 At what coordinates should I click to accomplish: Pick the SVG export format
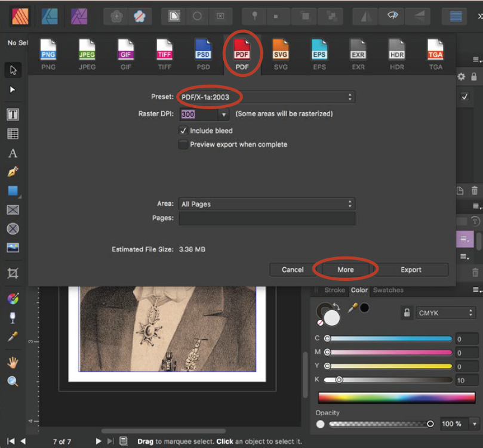(281, 50)
